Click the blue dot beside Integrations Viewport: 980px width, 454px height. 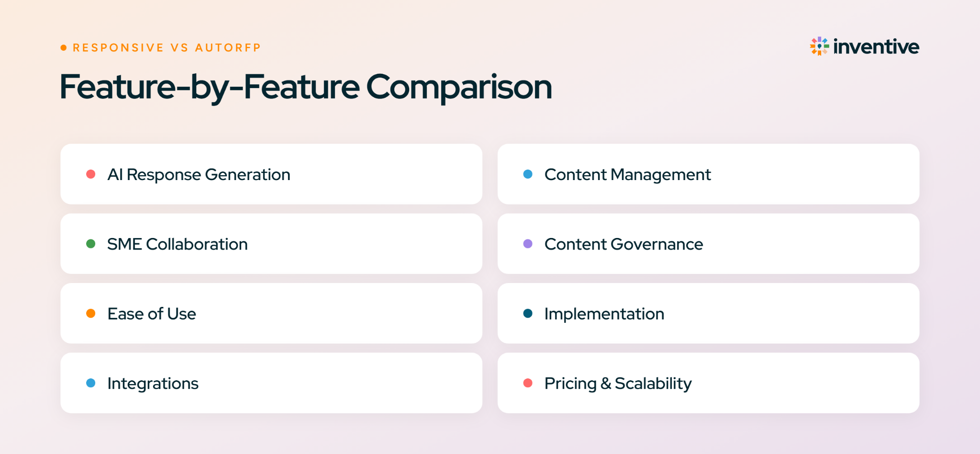click(x=90, y=383)
